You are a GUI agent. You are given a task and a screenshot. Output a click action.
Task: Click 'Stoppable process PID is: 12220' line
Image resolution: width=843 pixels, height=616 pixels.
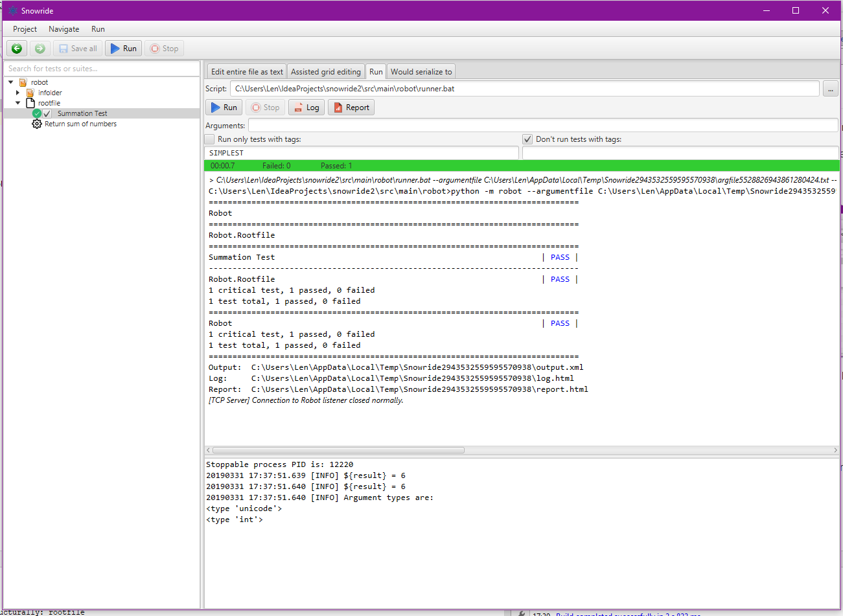(x=280, y=464)
